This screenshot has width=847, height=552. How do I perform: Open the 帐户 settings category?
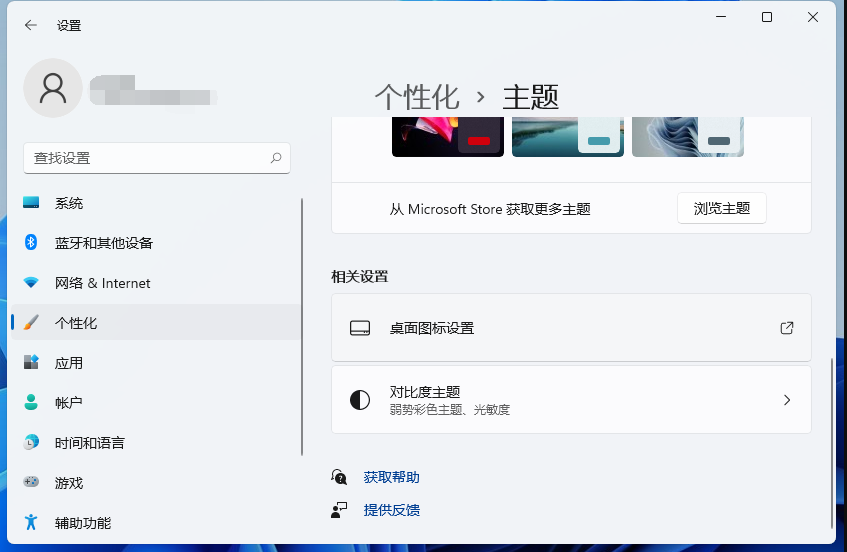tap(156, 402)
